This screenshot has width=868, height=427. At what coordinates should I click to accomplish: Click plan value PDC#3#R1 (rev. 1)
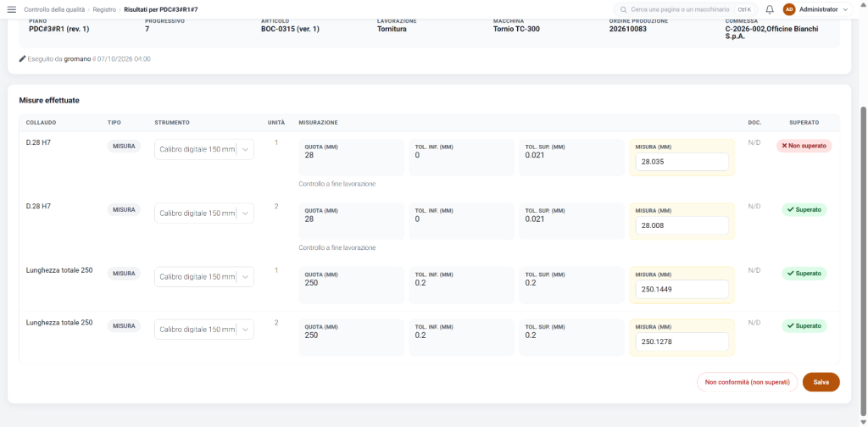click(58, 30)
